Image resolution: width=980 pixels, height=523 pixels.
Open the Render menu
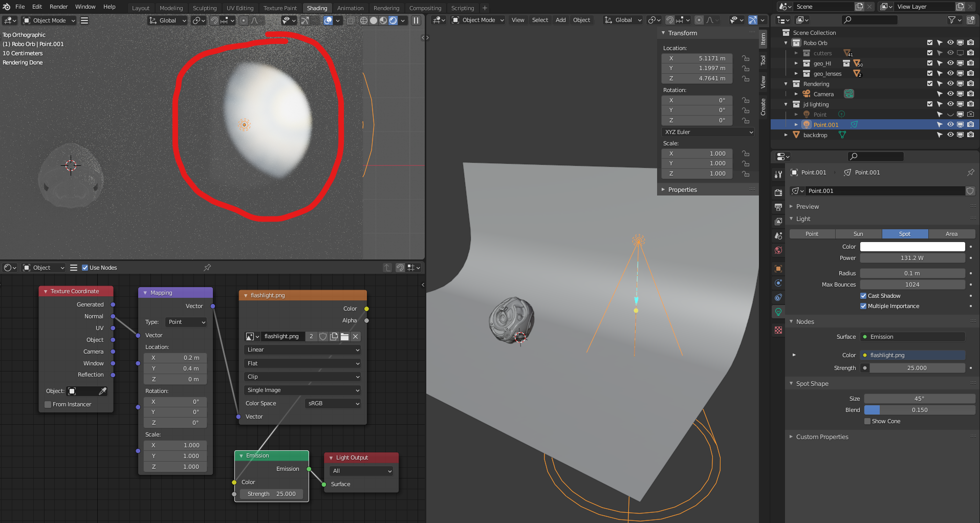tap(58, 7)
